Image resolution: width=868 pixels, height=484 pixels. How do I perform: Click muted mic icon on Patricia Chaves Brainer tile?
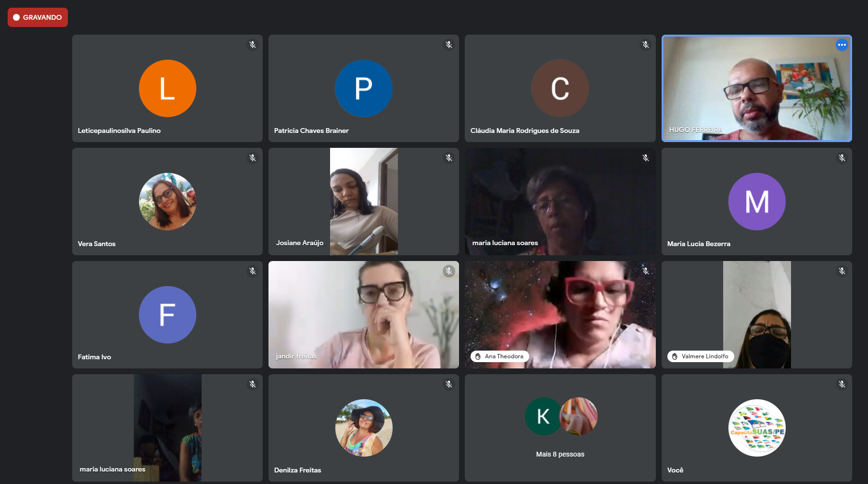[x=449, y=45]
